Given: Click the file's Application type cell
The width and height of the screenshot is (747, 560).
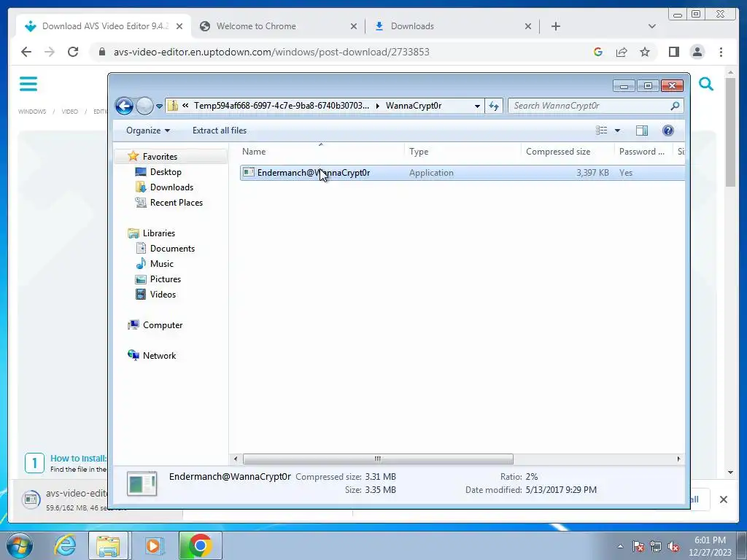Looking at the screenshot, I should (431, 173).
